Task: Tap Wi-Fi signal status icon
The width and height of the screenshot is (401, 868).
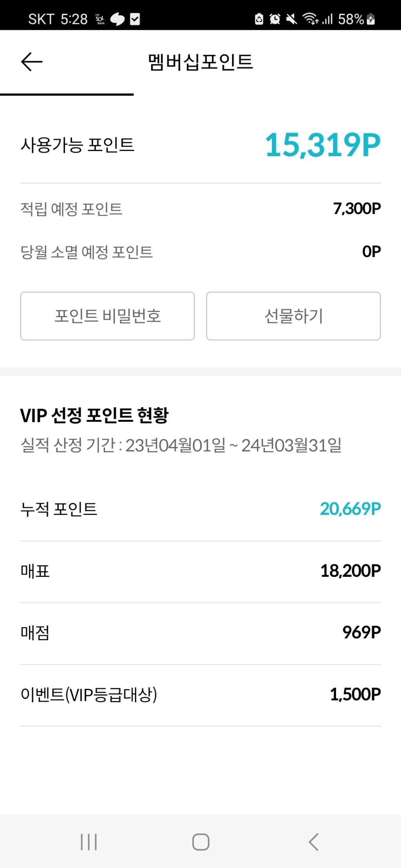Action: [x=310, y=19]
